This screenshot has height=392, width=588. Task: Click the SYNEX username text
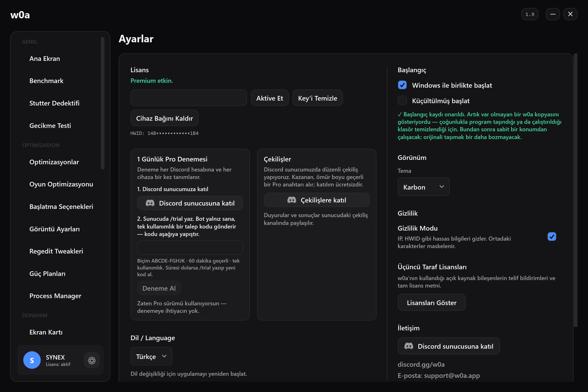[x=55, y=357]
